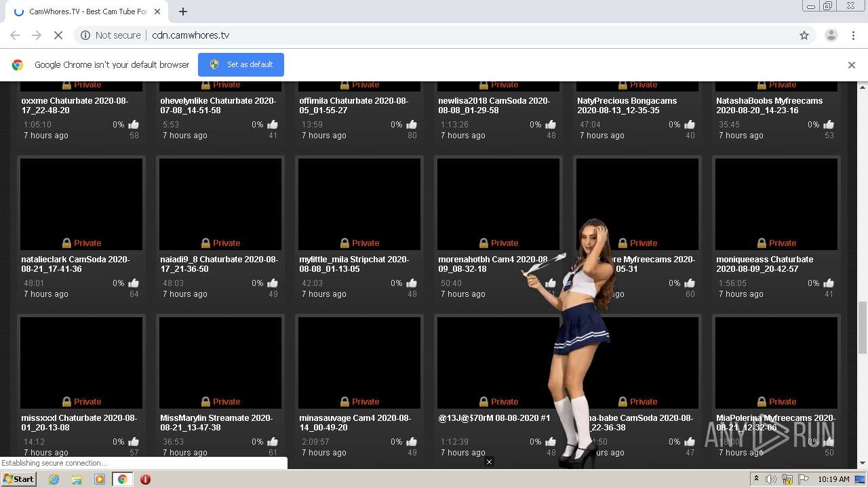Click thumbs-up icon on MissMarylin video
This screenshot has width=868, height=488.
(273, 442)
